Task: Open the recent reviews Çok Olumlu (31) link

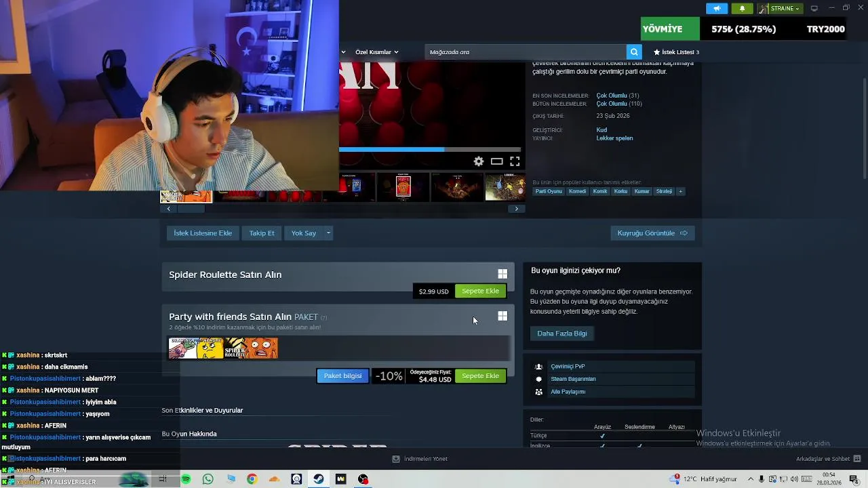Action: (617, 96)
